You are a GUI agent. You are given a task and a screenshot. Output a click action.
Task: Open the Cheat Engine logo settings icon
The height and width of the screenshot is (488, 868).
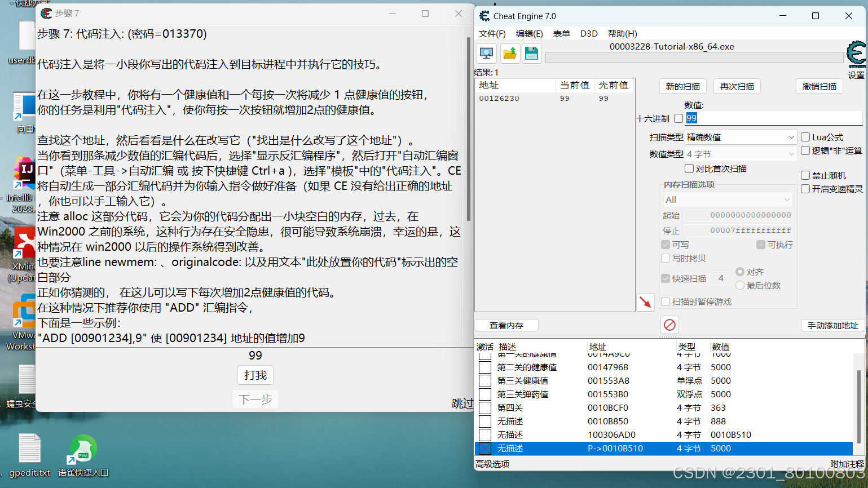coord(856,55)
